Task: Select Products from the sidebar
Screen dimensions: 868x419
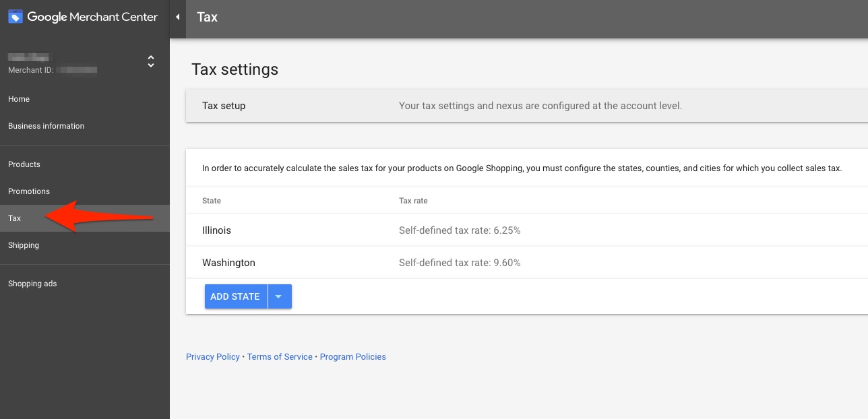Action: 24,164
